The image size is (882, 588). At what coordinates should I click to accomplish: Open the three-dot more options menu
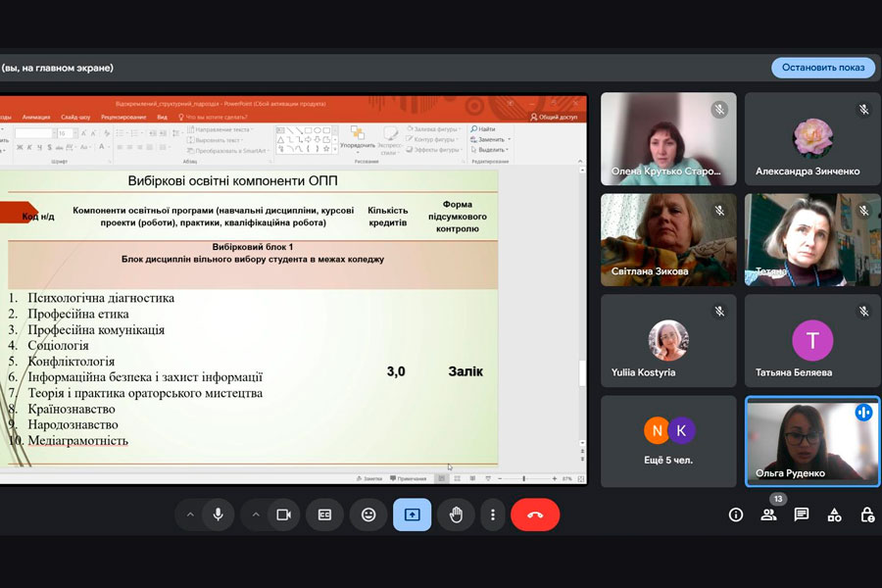[x=493, y=514]
